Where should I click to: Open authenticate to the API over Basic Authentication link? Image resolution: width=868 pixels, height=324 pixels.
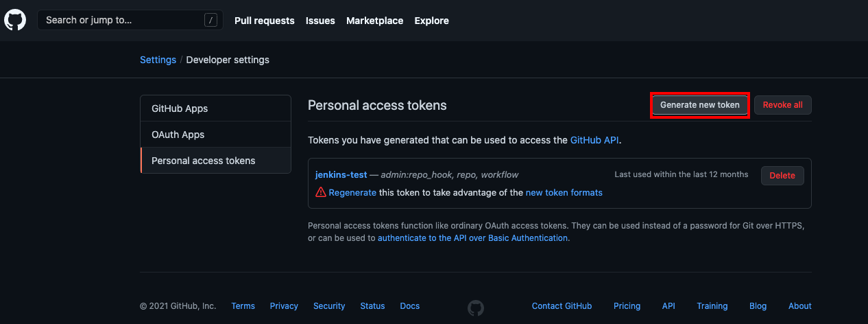[x=473, y=238]
